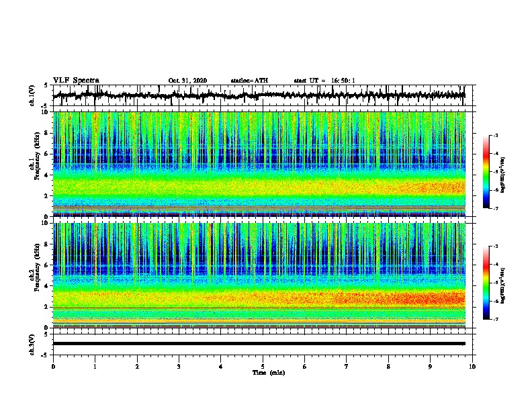Image resolution: width=532 pixels, height=411 pixels.
Task: Click the 'ch.3(V)' axis label
Action: click(32, 345)
